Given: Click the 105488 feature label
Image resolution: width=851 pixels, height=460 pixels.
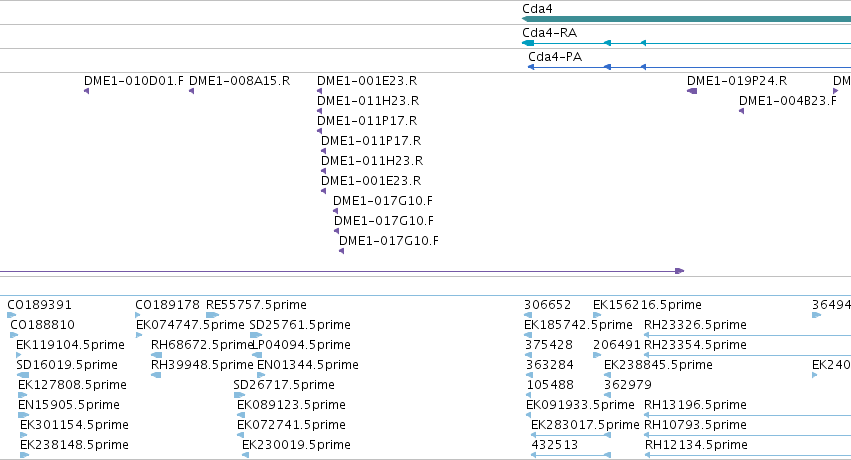Looking at the screenshot, I should (x=550, y=385).
